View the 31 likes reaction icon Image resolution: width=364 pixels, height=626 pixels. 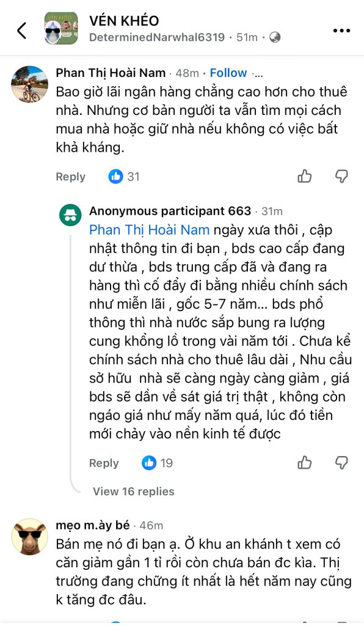tap(115, 176)
